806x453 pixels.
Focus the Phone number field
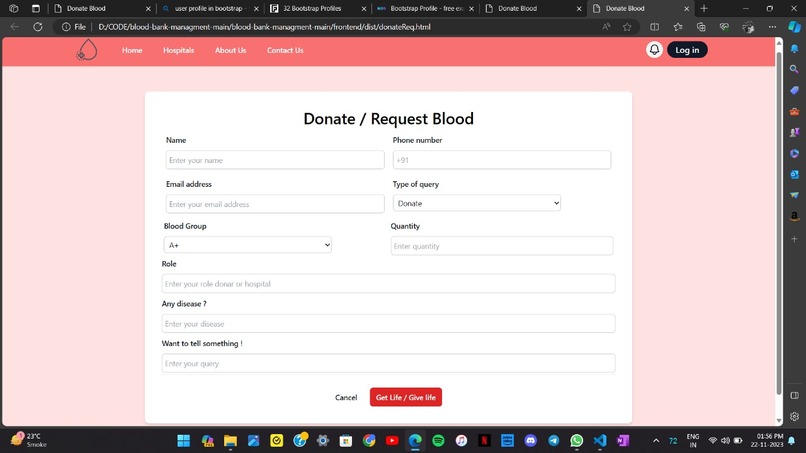pos(502,160)
